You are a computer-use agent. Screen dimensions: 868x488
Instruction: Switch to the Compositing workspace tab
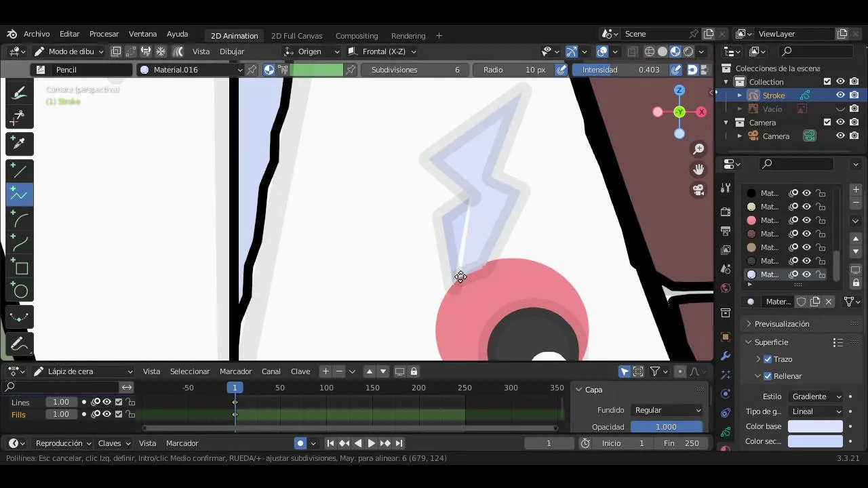coord(357,36)
